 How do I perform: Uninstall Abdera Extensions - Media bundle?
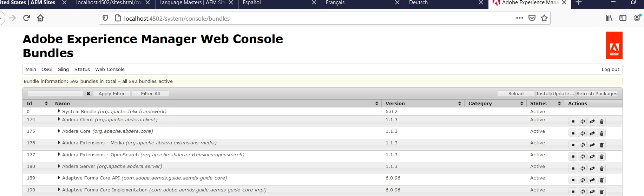tap(602, 145)
